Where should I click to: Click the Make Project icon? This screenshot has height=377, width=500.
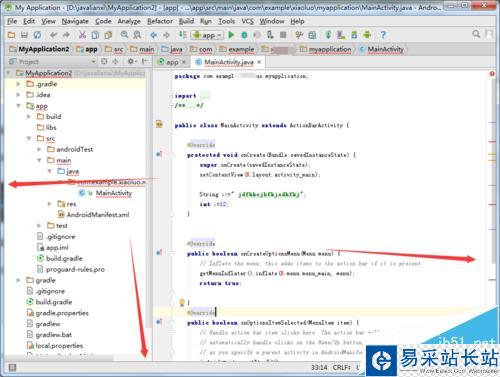pos(182,35)
